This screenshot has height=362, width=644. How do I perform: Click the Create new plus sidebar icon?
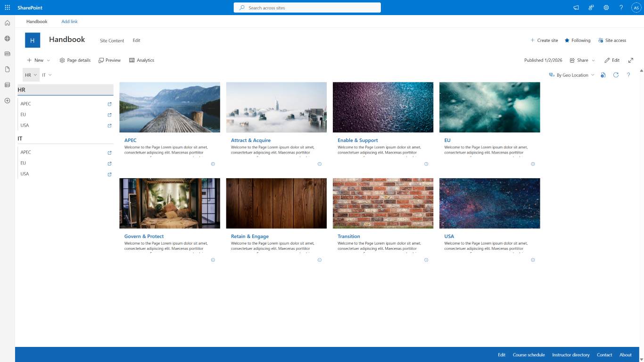(7, 100)
